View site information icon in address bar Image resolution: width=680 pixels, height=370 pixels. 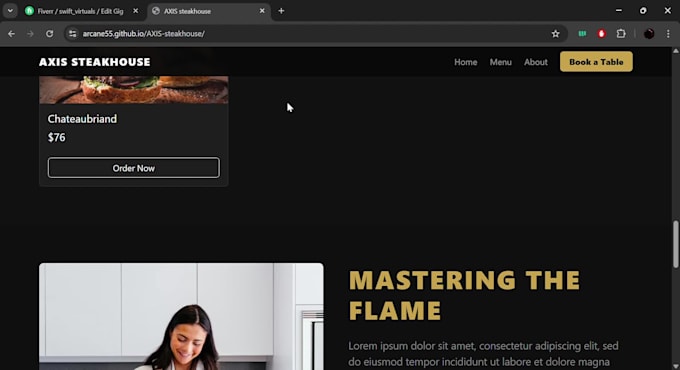point(72,33)
